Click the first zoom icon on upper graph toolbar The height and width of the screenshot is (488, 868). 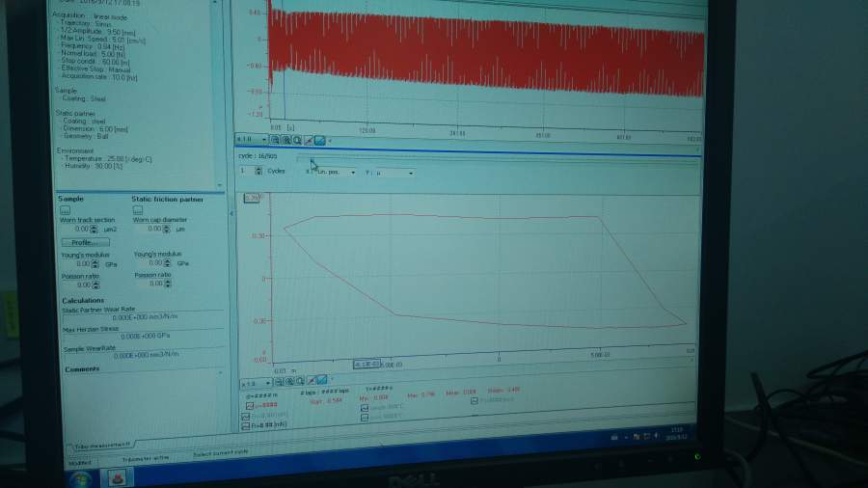(x=275, y=140)
